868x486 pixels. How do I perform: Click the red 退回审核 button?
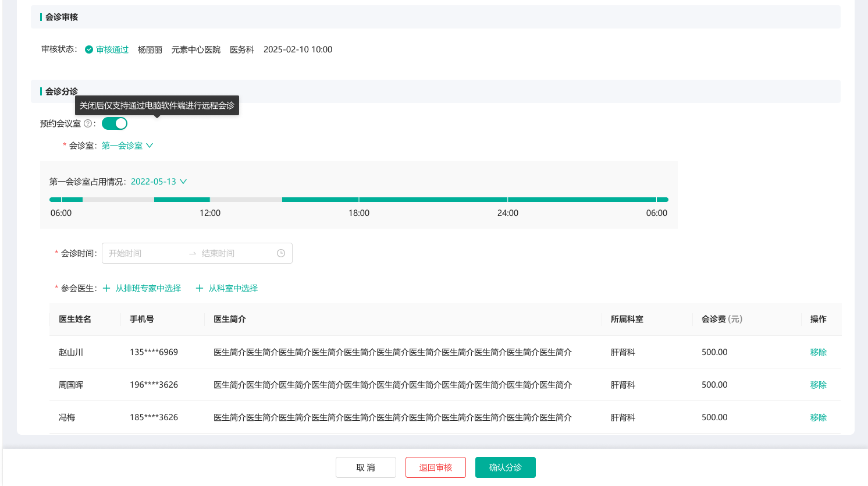coord(436,467)
